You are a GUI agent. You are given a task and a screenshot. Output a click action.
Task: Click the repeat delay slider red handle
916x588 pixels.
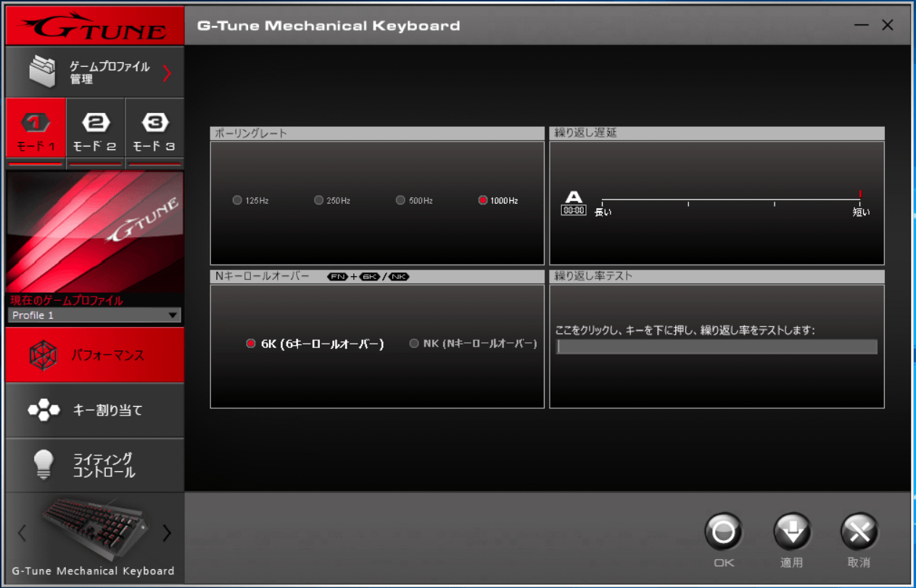(x=860, y=194)
